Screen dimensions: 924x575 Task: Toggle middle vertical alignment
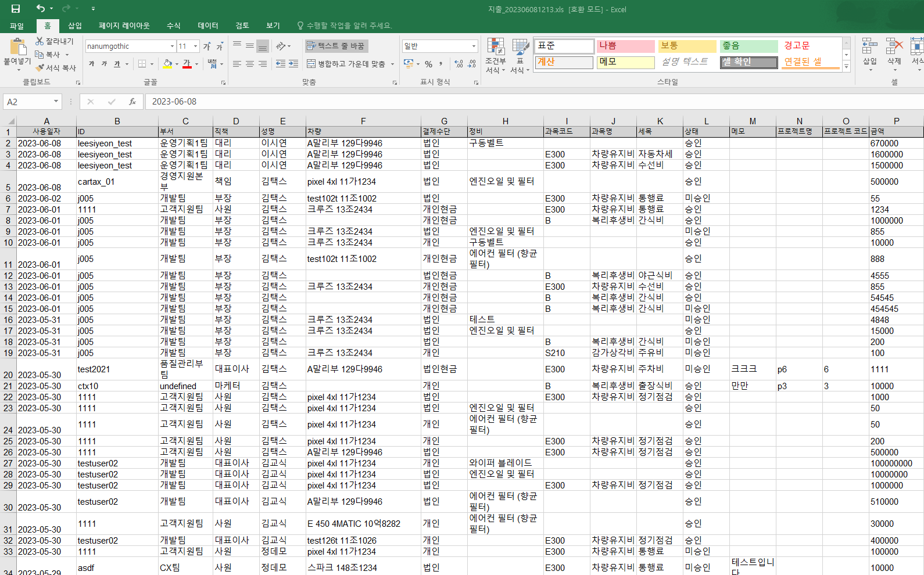tap(250, 46)
